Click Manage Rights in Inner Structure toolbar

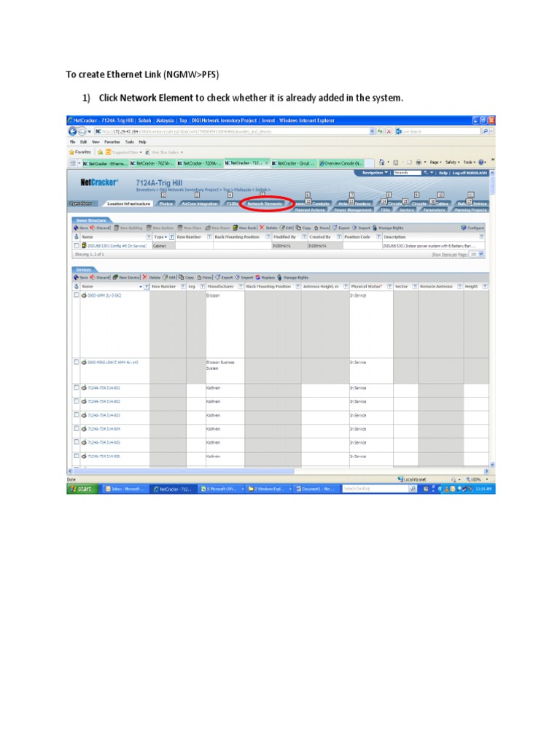click(x=388, y=228)
